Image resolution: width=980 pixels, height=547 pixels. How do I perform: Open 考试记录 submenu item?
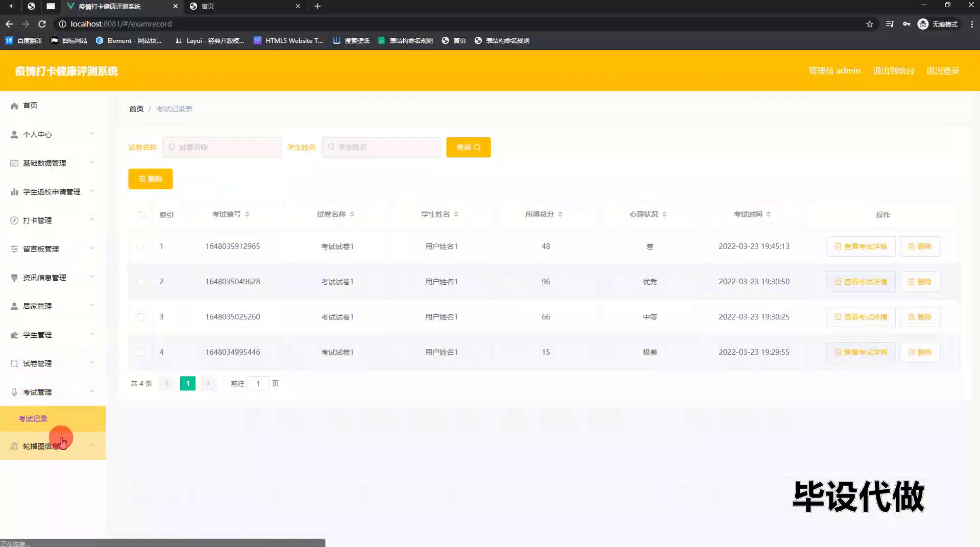click(53, 419)
